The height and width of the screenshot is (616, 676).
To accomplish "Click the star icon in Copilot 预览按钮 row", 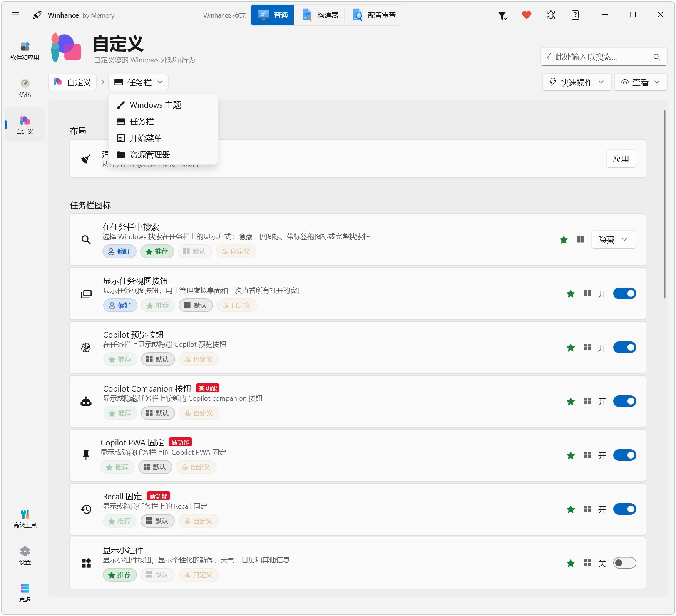I will click(x=571, y=348).
